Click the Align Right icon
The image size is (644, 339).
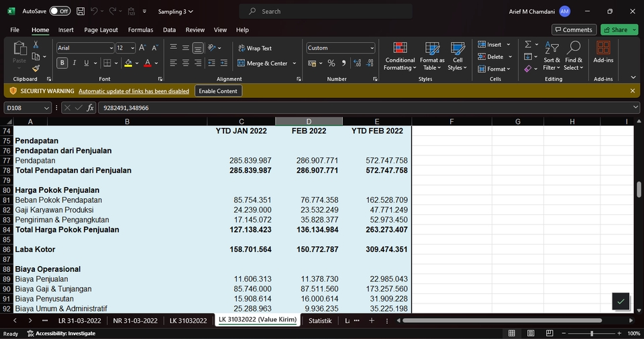198,63
